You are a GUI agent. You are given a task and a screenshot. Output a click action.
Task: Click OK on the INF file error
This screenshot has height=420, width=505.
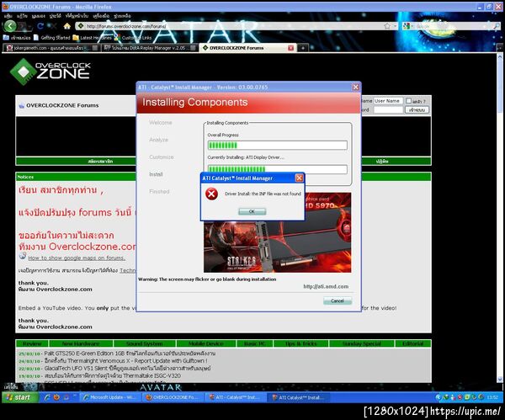tap(252, 211)
